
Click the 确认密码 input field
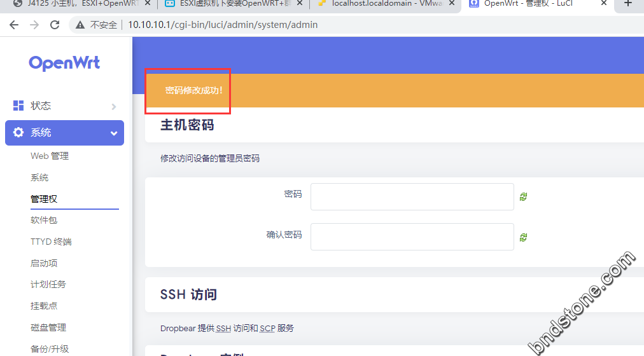(x=412, y=236)
